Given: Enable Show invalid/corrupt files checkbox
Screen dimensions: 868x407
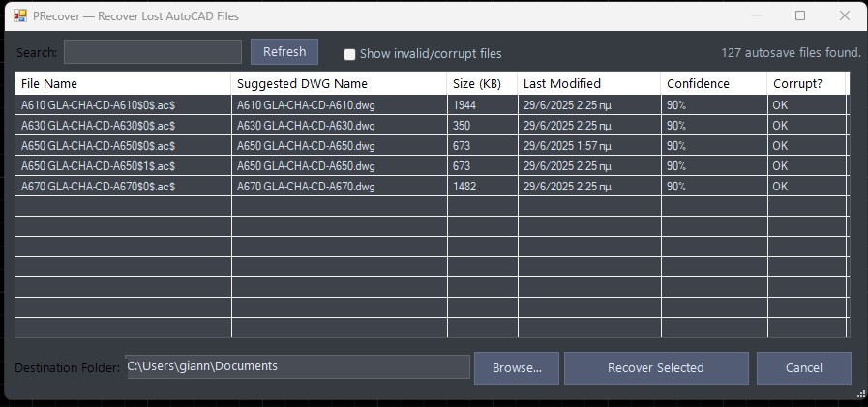Looking at the screenshot, I should tap(350, 54).
